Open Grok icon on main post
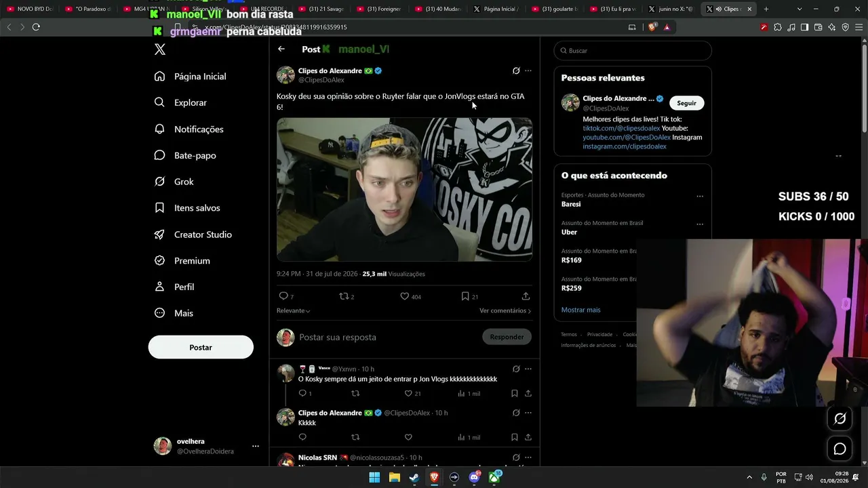This screenshot has width=868, height=488. point(516,70)
